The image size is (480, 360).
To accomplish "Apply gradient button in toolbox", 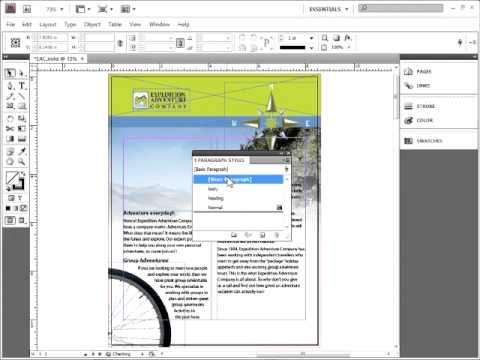I will [x=16, y=209].
